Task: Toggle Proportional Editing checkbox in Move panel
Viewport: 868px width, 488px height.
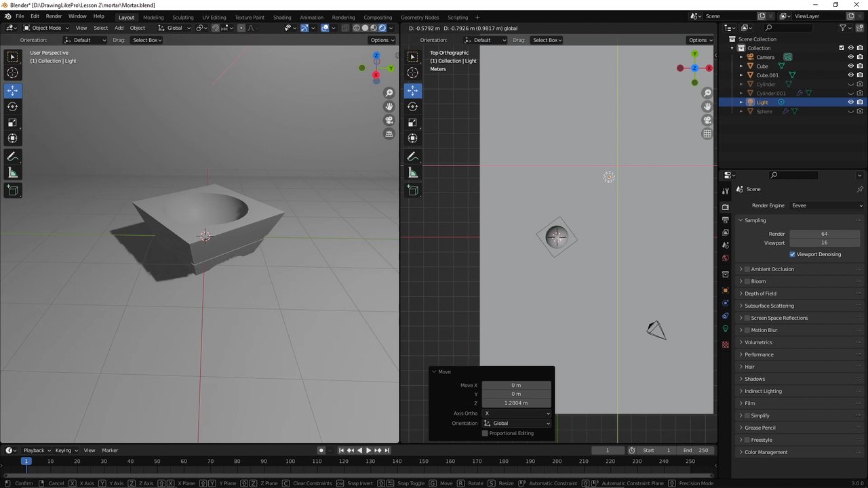Action: pos(485,433)
